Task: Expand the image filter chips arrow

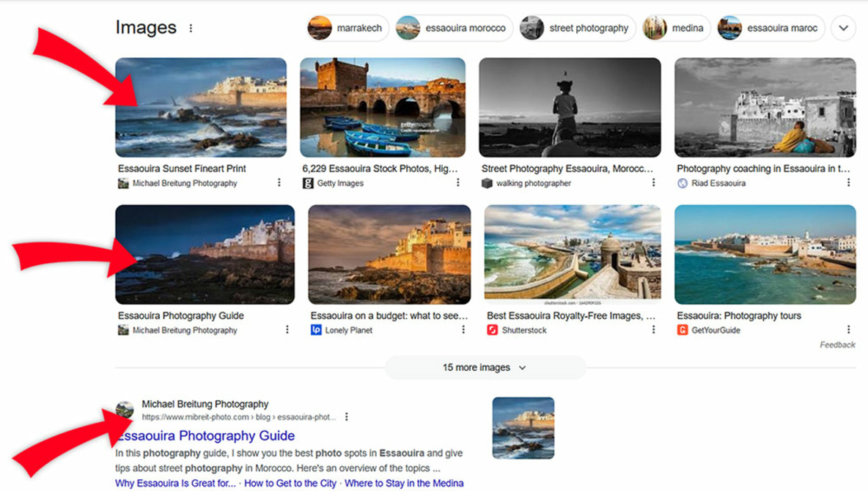Action: (843, 29)
